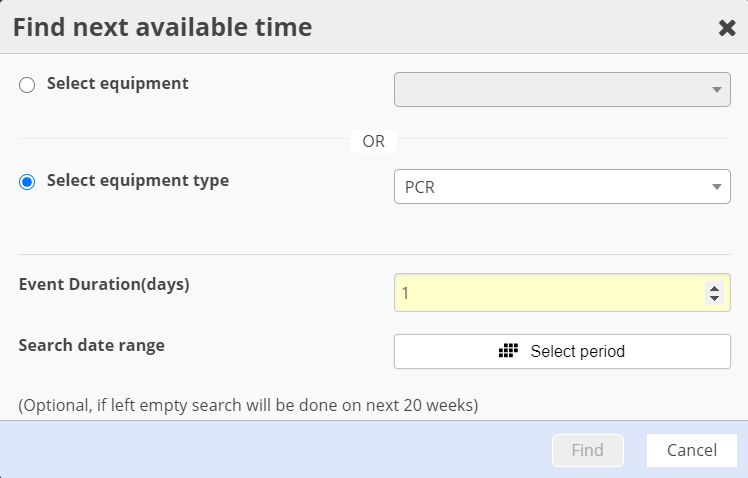The width and height of the screenshot is (748, 478).
Task: Close the Find next available time dialog
Action: point(727,28)
